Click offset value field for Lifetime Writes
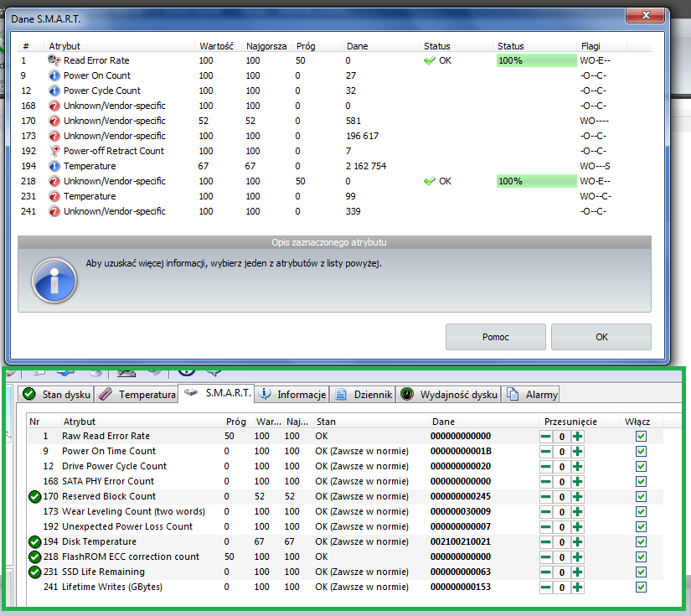 coord(562,587)
